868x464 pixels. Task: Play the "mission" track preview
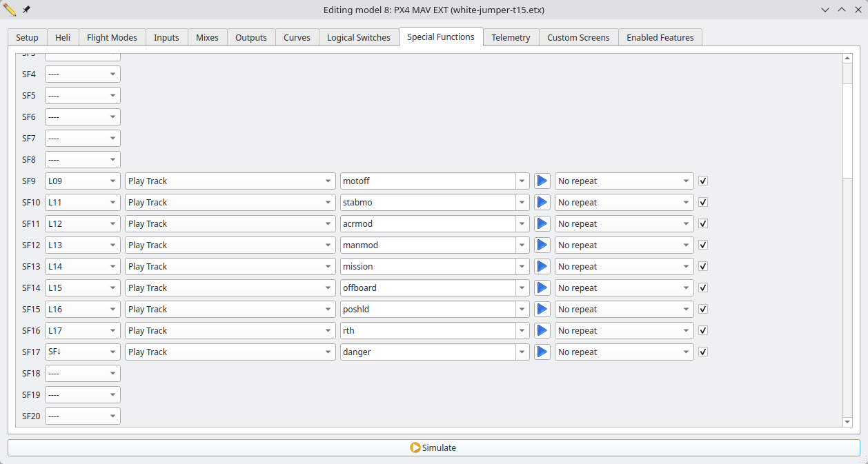point(542,266)
